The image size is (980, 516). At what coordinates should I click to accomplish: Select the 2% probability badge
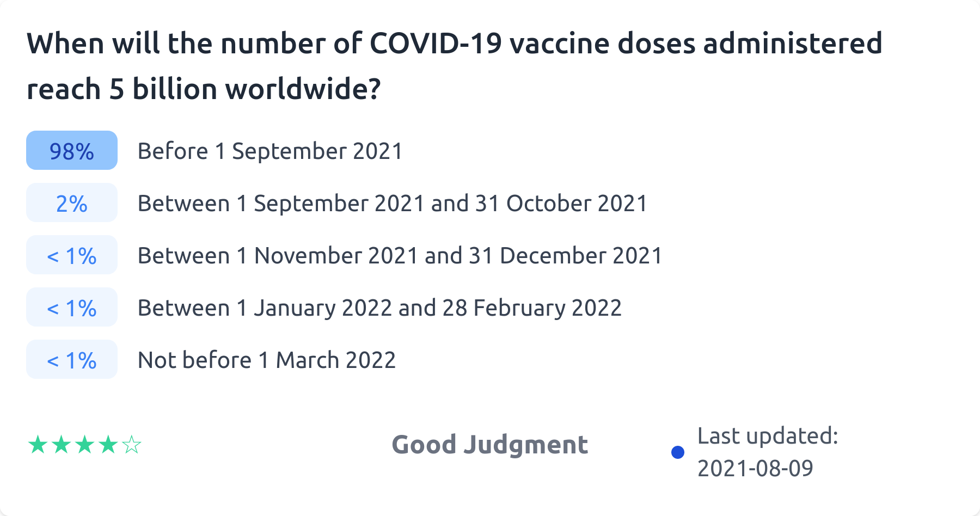[72, 203]
